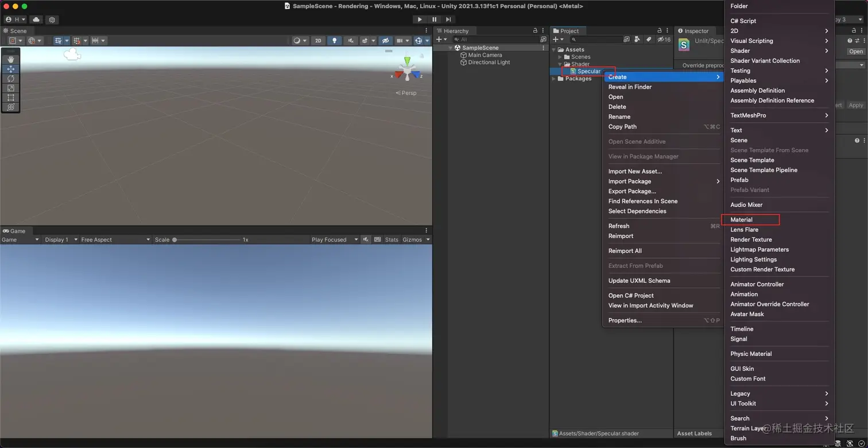Screen dimensions: 868x448
Task: Choose Material from the Create submenu
Action: [741, 220]
